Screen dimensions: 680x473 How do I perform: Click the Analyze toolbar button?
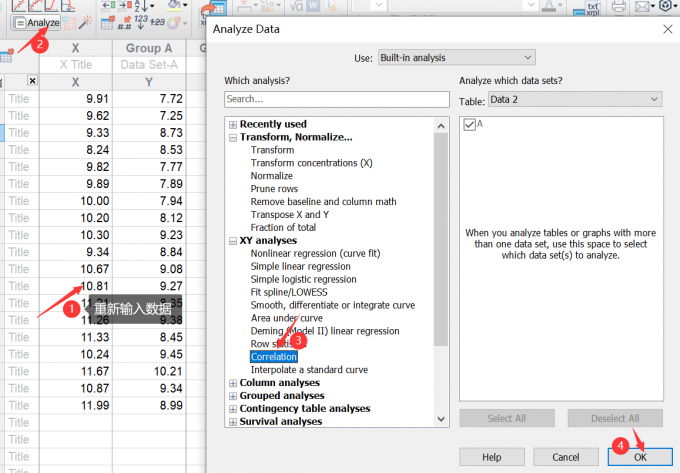36,23
